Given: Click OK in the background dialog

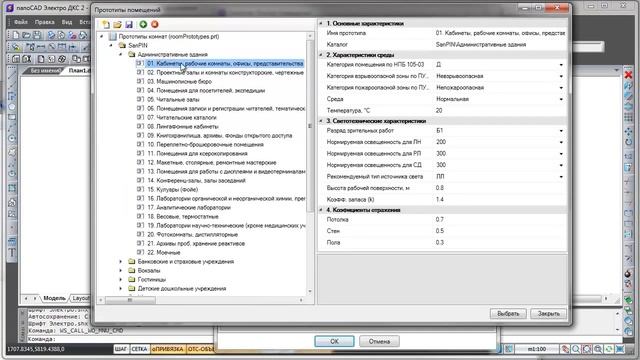Looking at the screenshot, I should [334, 341].
